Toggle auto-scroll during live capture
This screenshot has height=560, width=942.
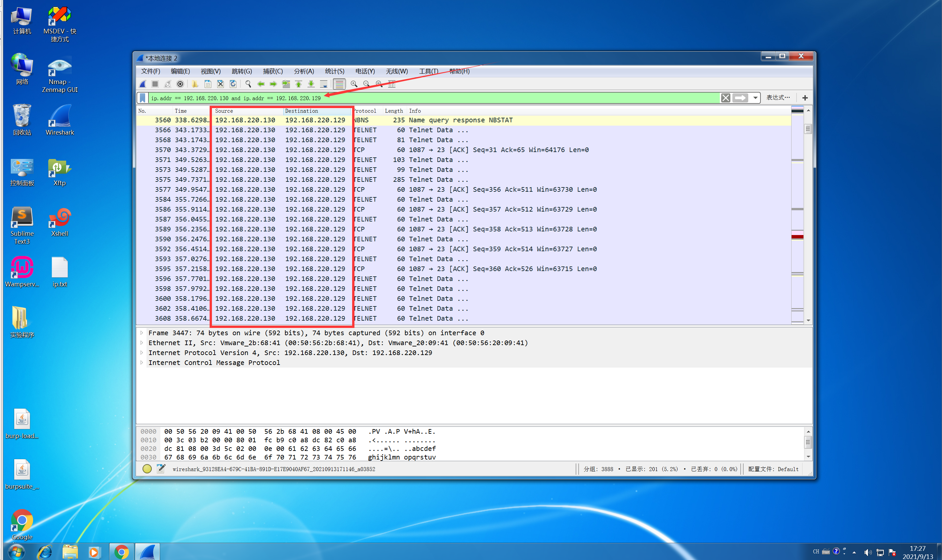pyautogui.click(x=324, y=84)
